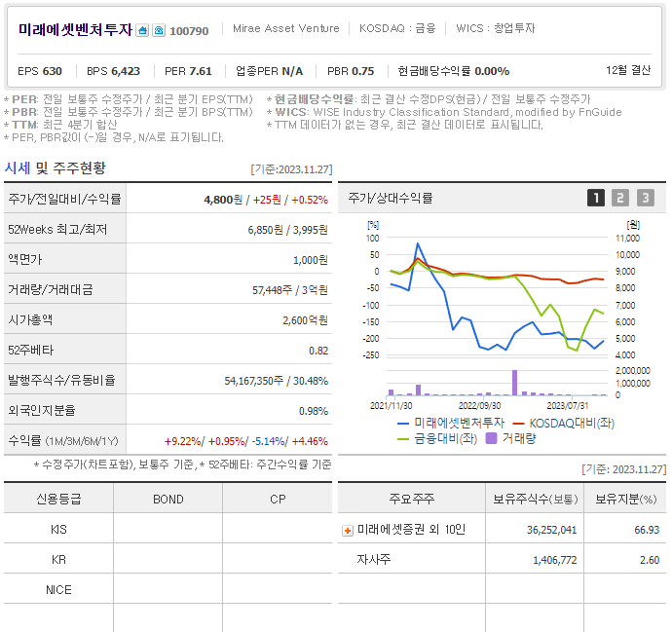Viewport: 672px width, 632px height.
Task: Click the [기준:2023.11.27] date beside 시세 heading
Action: tap(291, 169)
